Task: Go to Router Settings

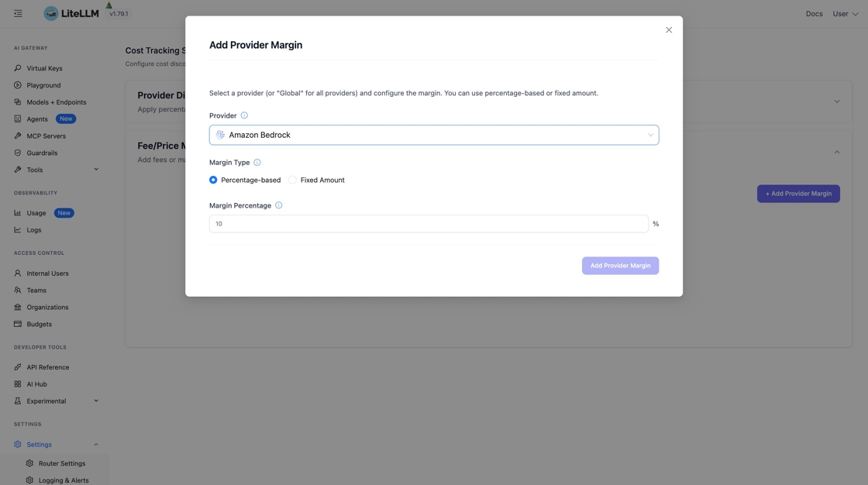Action: click(x=62, y=463)
